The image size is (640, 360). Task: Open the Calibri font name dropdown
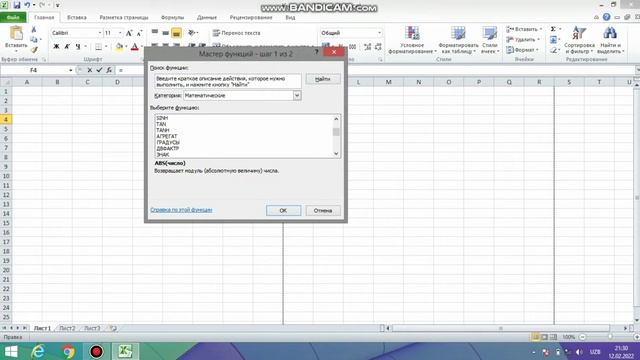99,33
